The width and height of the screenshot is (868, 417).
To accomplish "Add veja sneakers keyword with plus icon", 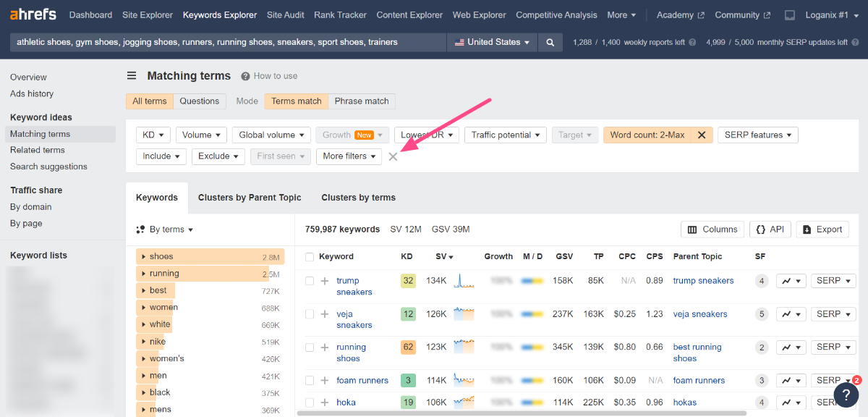I will click(325, 314).
